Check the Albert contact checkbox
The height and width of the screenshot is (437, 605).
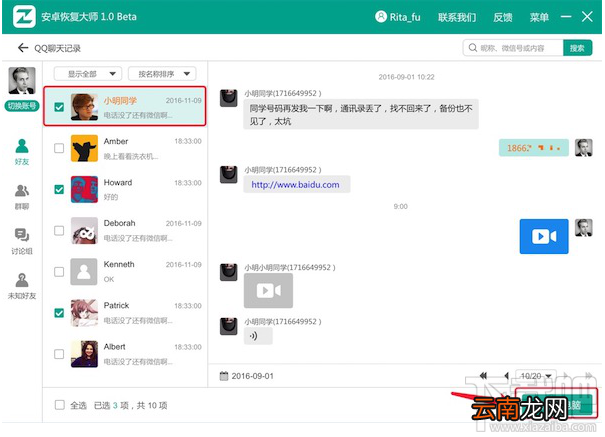[59, 354]
